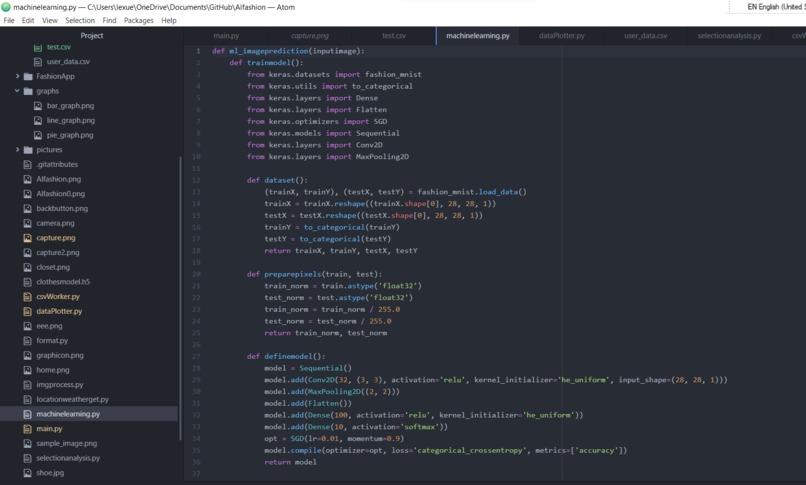Viewport: 806px width, 485px height.
Task: Click the dataPlotter.py file icon in tree
Action: (x=28, y=311)
